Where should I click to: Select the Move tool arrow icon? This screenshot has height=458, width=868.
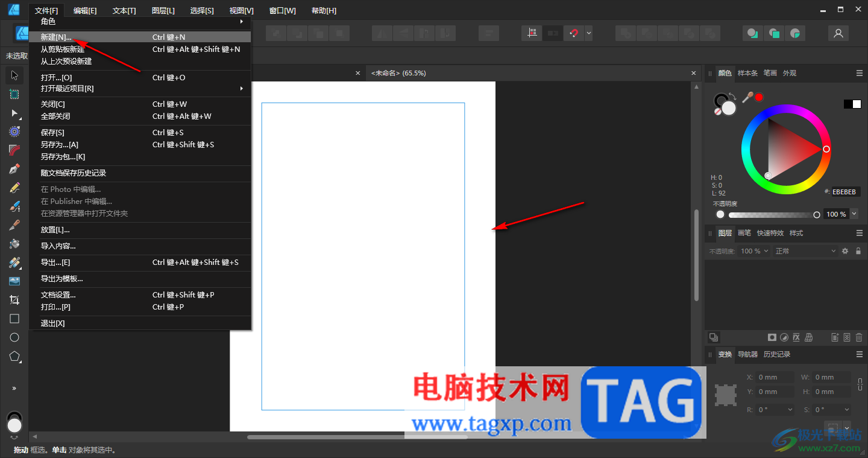(14, 75)
